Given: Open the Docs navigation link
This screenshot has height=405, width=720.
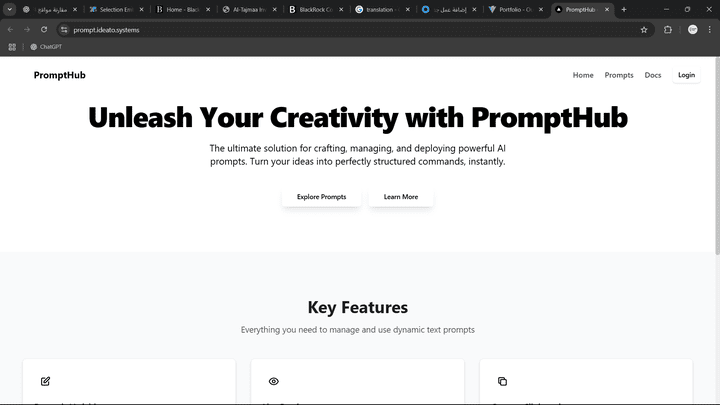Looking at the screenshot, I should coord(652,75).
